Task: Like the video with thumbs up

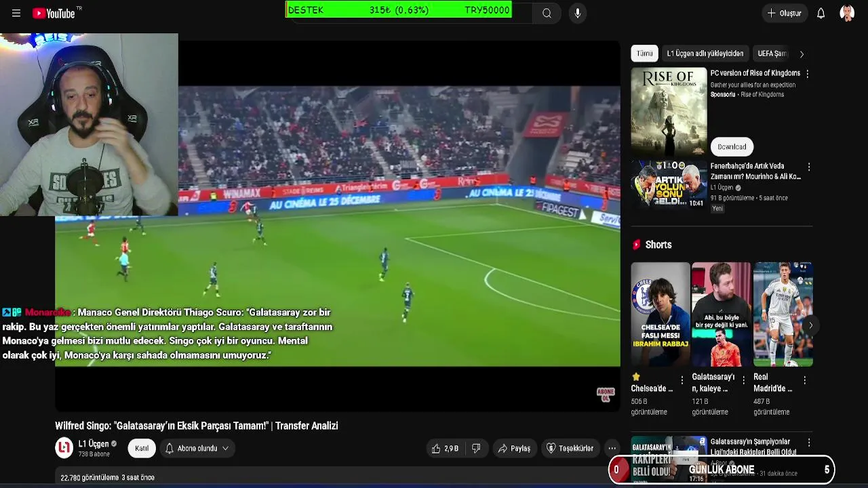Action: (445, 448)
